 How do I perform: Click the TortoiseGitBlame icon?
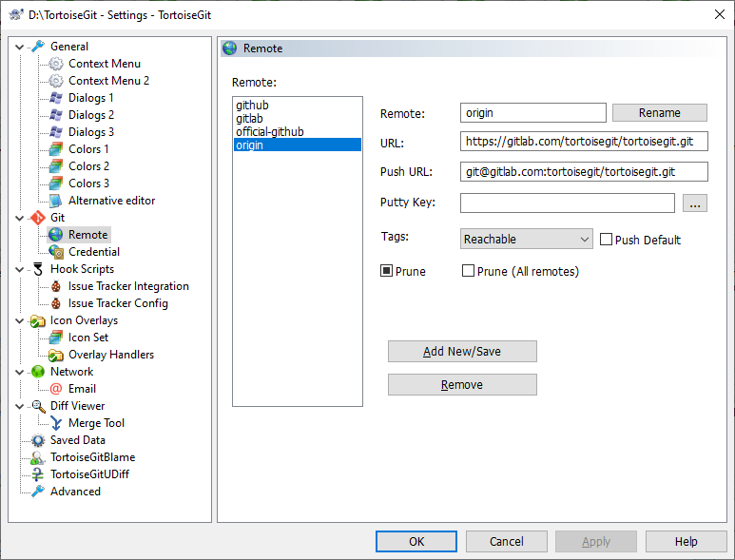pyautogui.click(x=38, y=457)
